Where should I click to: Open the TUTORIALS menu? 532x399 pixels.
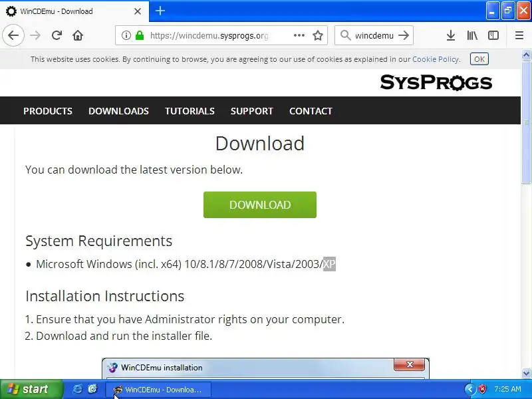pos(190,111)
